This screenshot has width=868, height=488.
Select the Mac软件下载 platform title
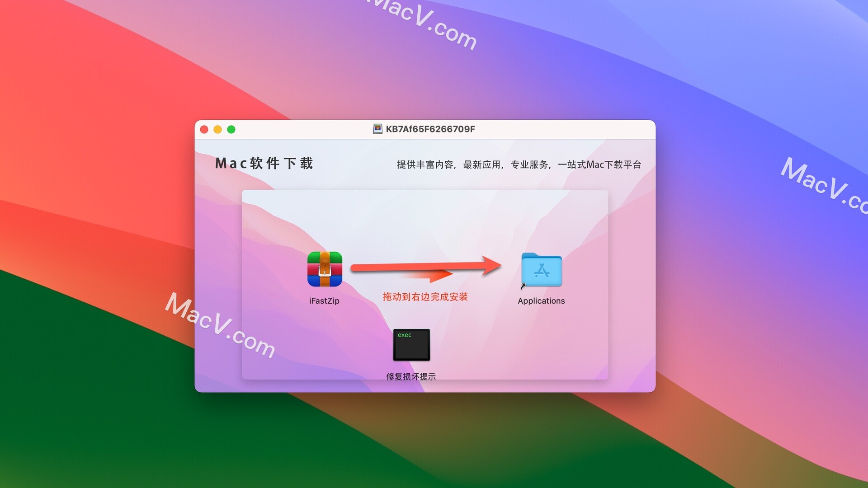(x=266, y=164)
